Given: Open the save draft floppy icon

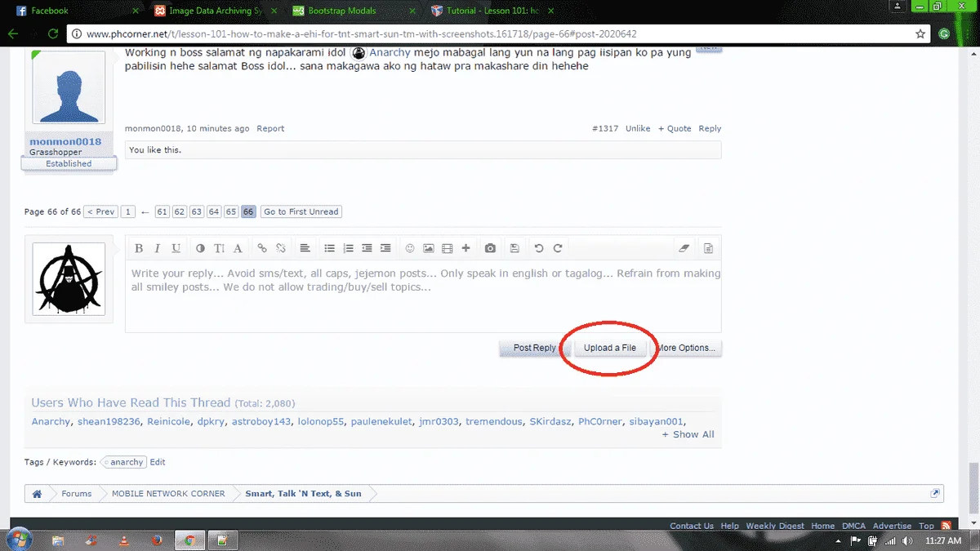Looking at the screenshot, I should (x=514, y=248).
